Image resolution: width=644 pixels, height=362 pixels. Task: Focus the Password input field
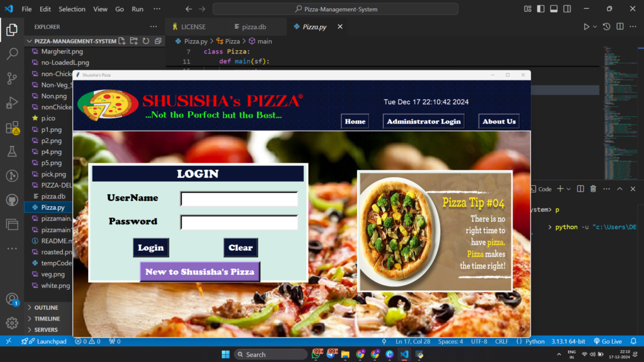240,222
